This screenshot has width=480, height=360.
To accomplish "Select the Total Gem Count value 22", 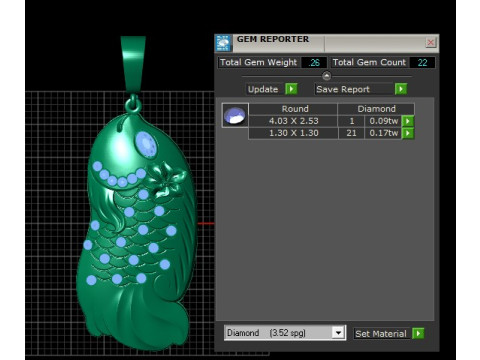I will pyautogui.click(x=422, y=62).
